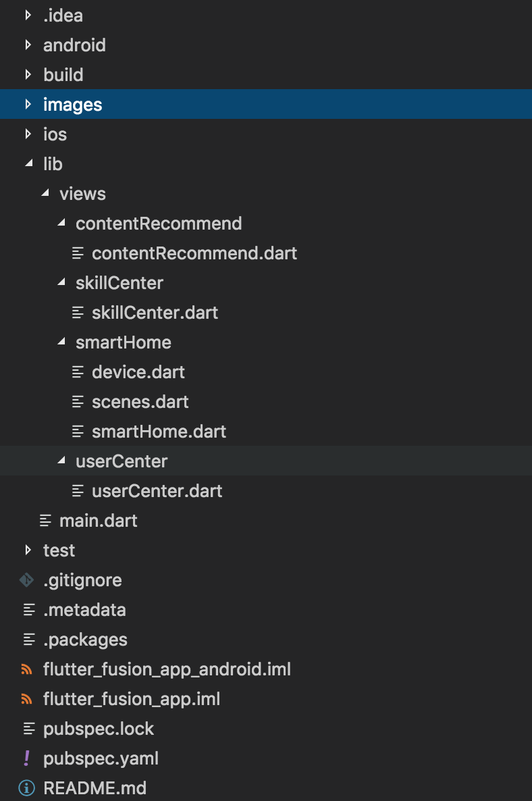Click the file icon beside pubspec.lock
The height and width of the screenshot is (801, 532).
tap(29, 729)
